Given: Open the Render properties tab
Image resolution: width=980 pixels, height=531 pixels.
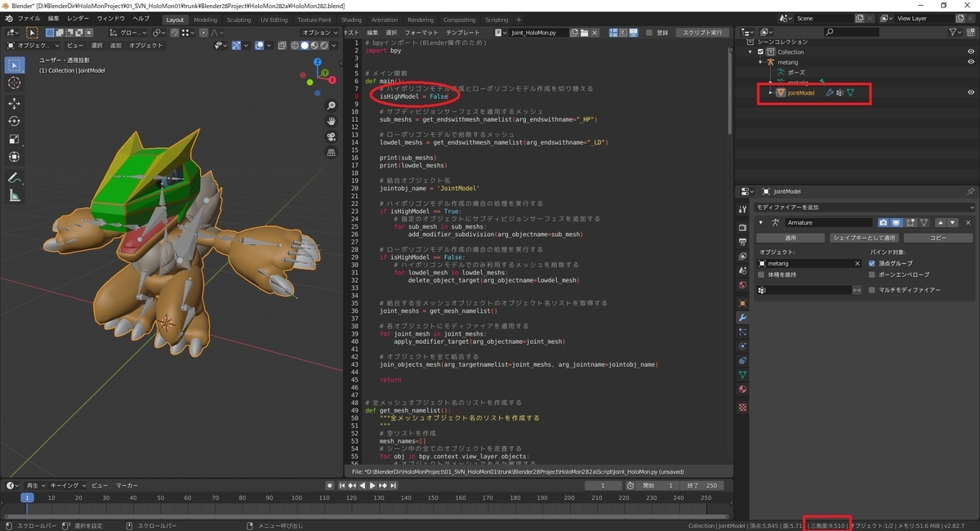Looking at the screenshot, I should (x=742, y=226).
